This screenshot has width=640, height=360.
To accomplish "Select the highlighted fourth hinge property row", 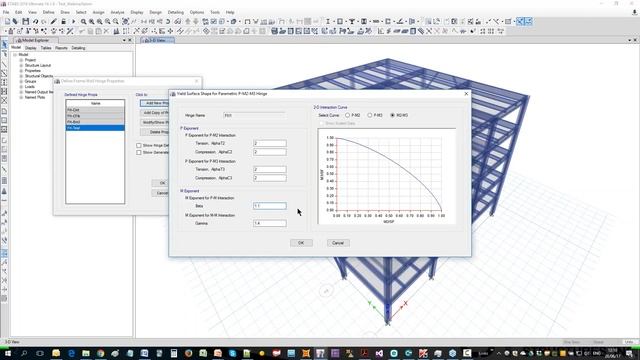I will (95, 128).
